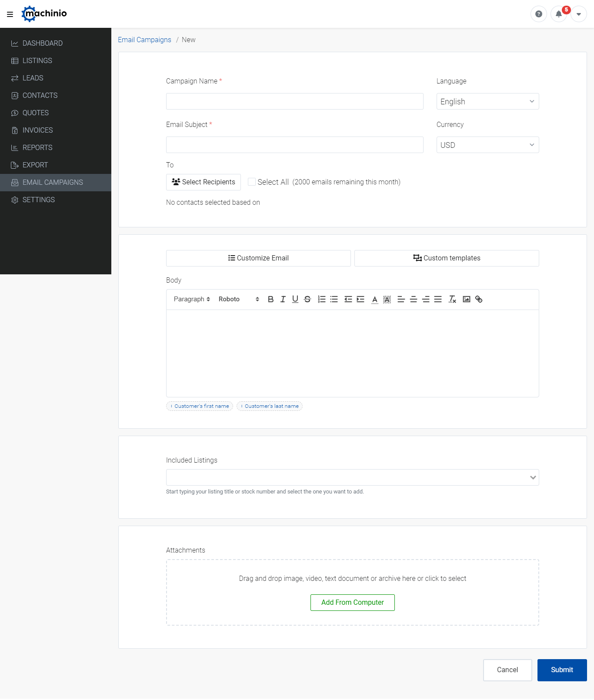Image resolution: width=594 pixels, height=700 pixels.
Task: Open the text color picker
Action: pos(375,299)
